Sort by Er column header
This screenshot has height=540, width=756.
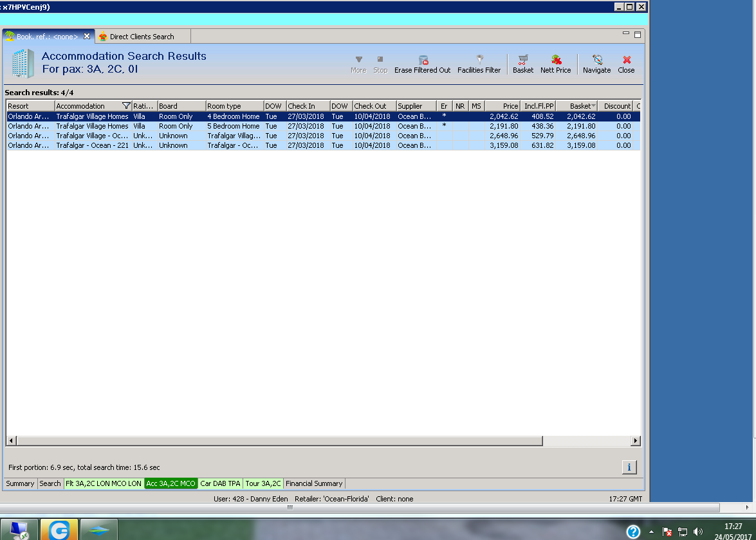tap(444, 106)
